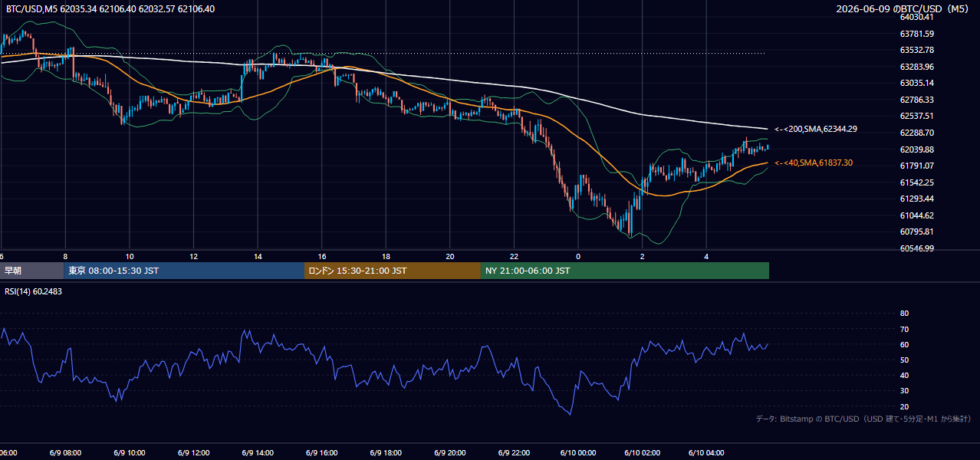Click the 6/9 14:00 time axis label

258,453
